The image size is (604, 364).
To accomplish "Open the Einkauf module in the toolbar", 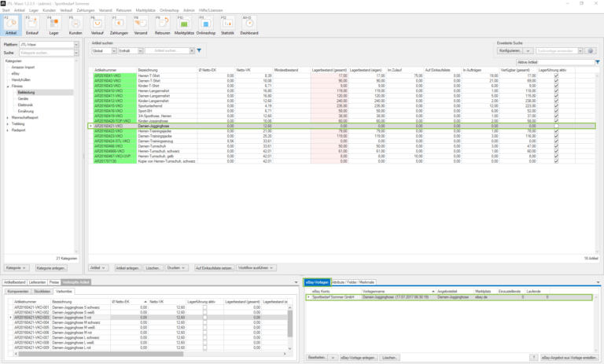I will click(33, 26).
